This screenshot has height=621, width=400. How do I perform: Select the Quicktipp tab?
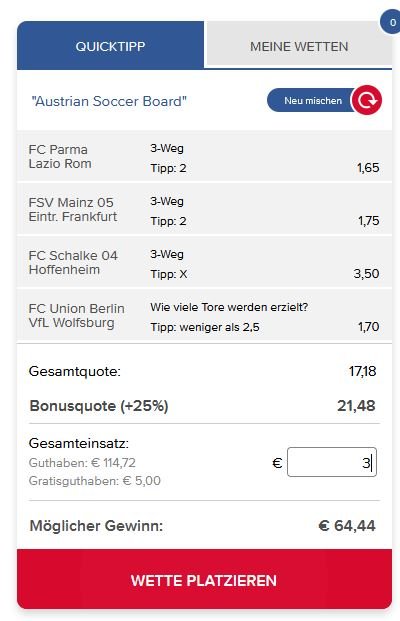110,46
